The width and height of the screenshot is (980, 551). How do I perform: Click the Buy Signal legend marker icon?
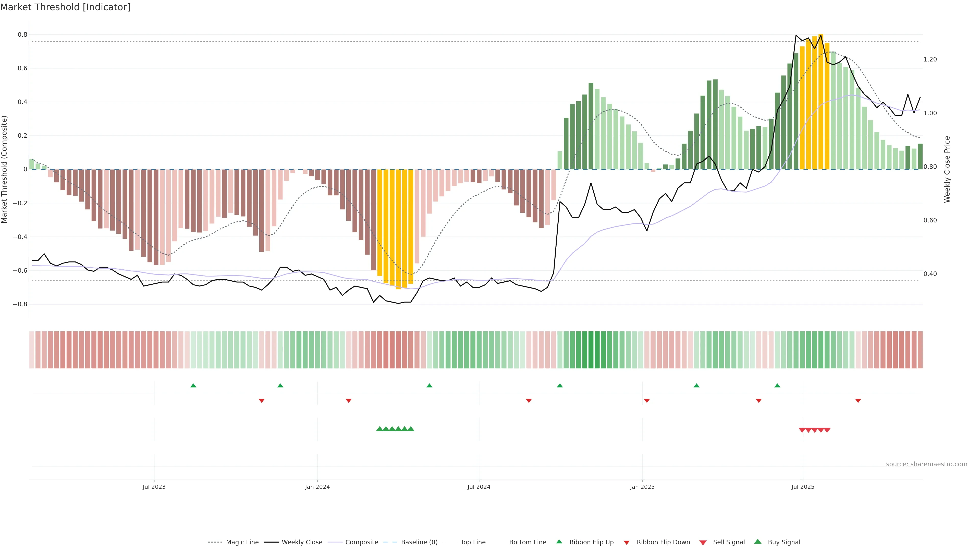pyautogui.click(x=757, y=542)
